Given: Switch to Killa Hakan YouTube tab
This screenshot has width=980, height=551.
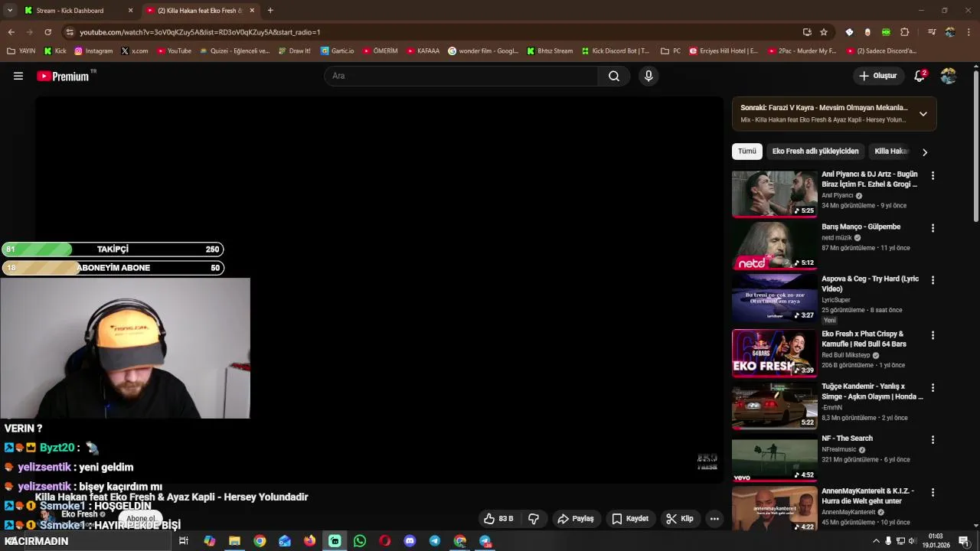Looking at the screenshot, I should click(x=200, y=11).
